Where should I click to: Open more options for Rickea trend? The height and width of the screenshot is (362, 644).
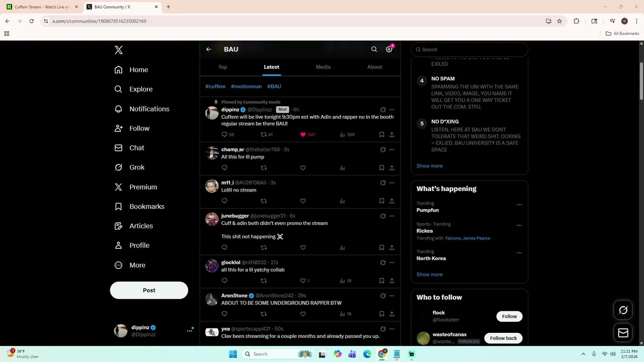(519, 225)
